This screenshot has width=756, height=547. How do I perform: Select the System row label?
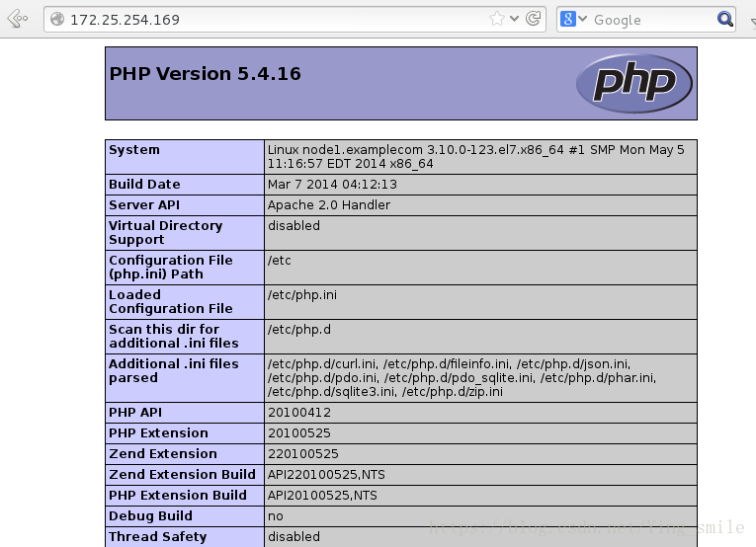pyautogui.click(x=134, y=150)
